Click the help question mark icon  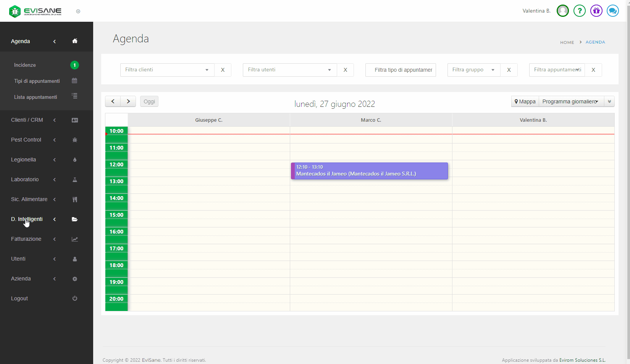click(579, 11)
